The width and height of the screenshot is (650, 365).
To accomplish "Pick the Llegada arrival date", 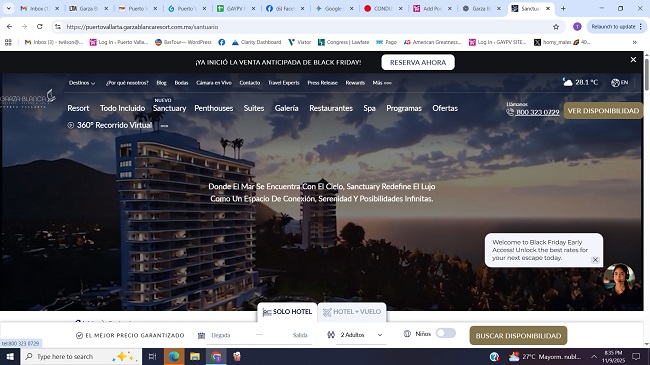I will 221,335.
